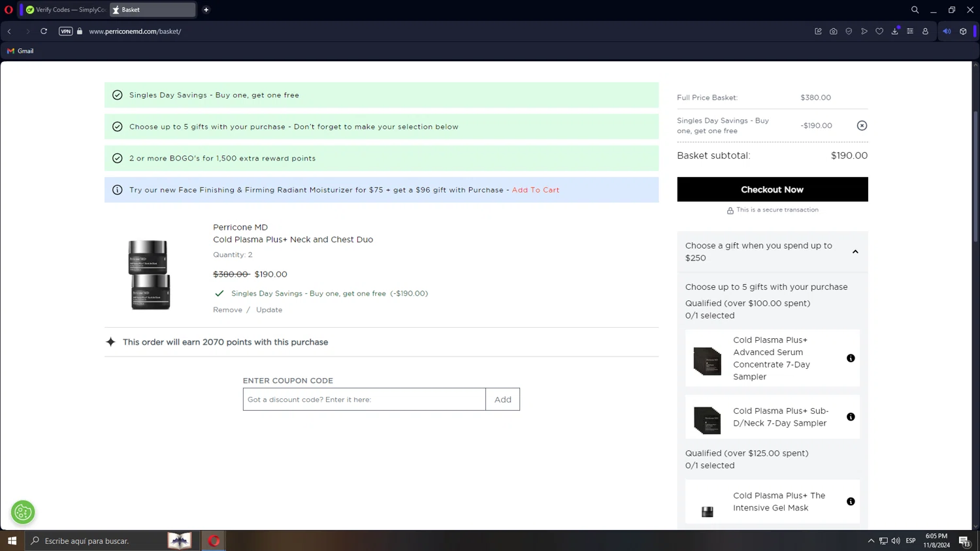980x551 pixels.
Task: Show hidden system tray icons
Action: (x=871, y=541)
